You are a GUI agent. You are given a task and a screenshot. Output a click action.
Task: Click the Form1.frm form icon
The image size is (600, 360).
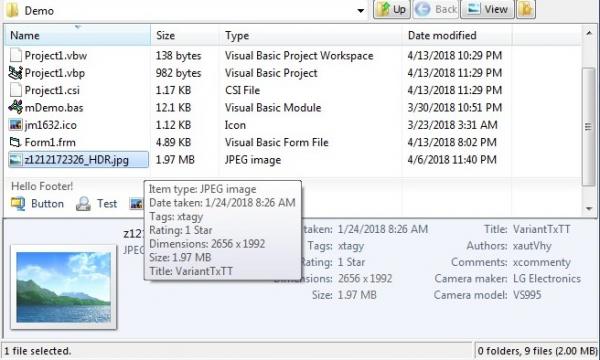[15, 142]
